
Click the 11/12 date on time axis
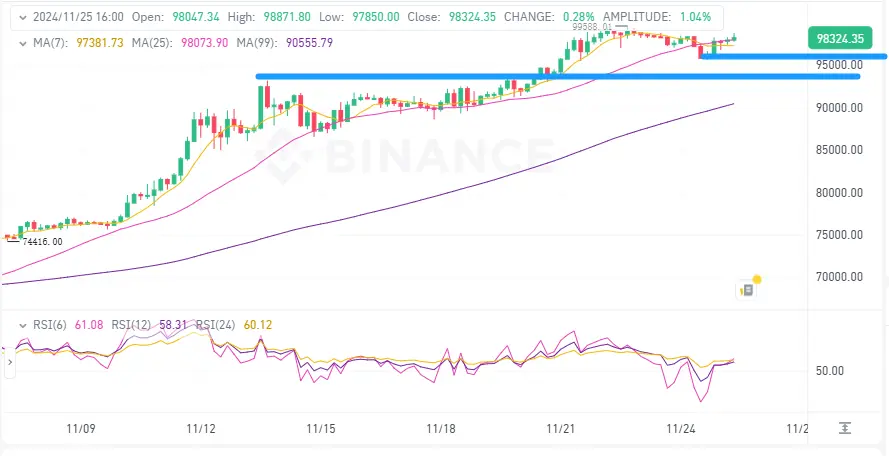[x=201, y=428]
